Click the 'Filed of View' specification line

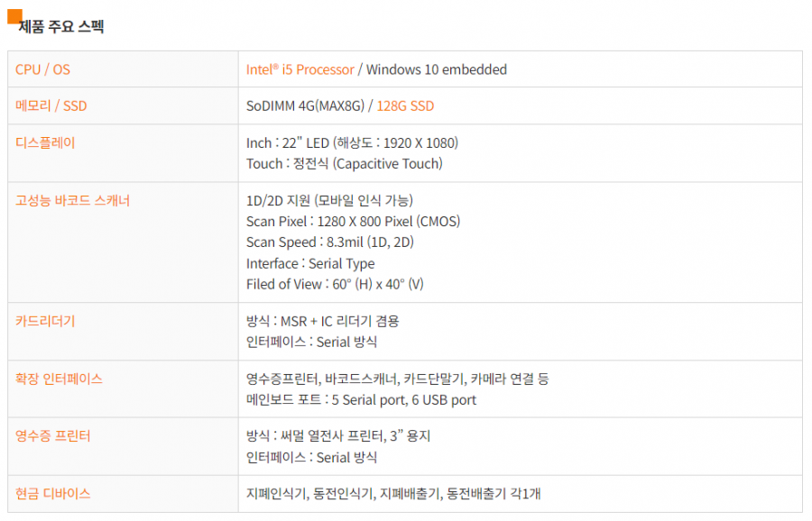(x=335, y=284)
